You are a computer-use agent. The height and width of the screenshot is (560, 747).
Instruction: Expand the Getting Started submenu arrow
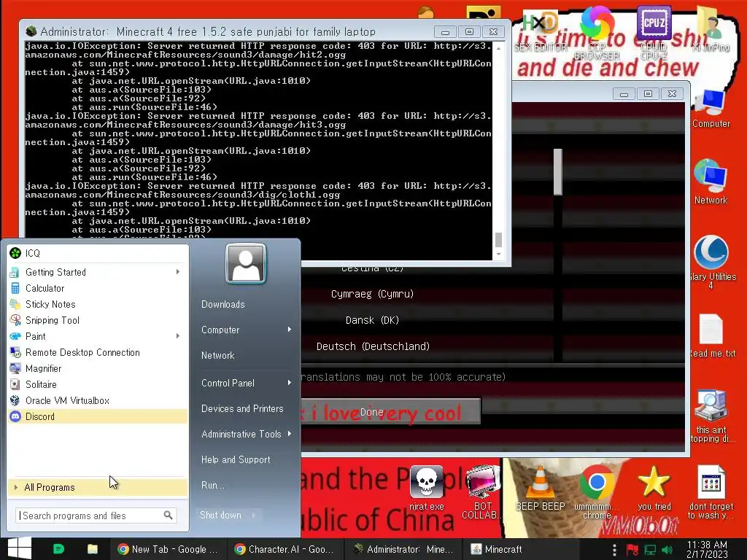pyautogui.click(x=178, y=272)
